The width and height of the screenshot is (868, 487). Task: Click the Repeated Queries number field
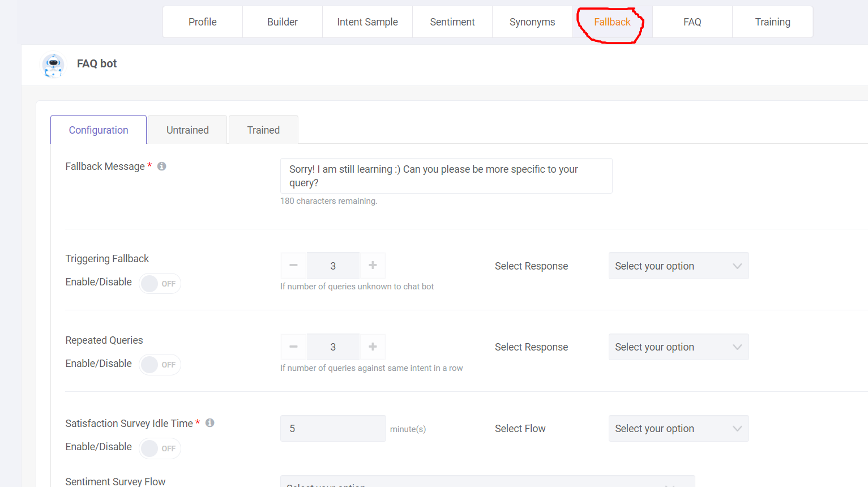333,347
